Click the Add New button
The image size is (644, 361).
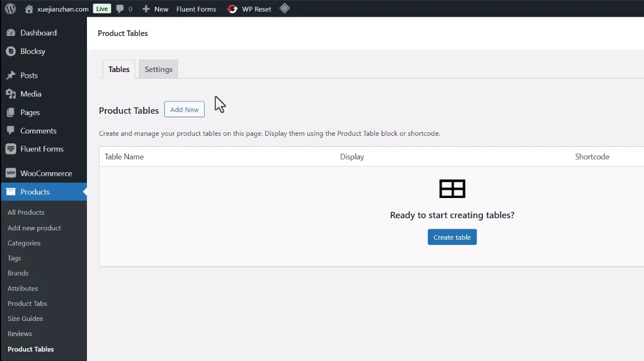(x=184, y=109)
